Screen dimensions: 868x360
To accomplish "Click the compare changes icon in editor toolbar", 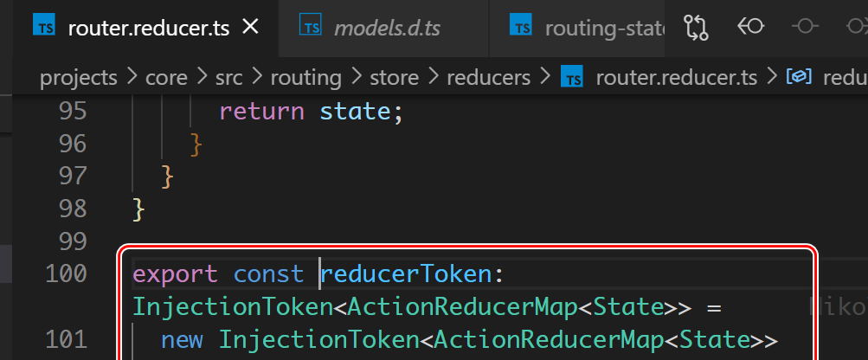I will pos(697,27).
